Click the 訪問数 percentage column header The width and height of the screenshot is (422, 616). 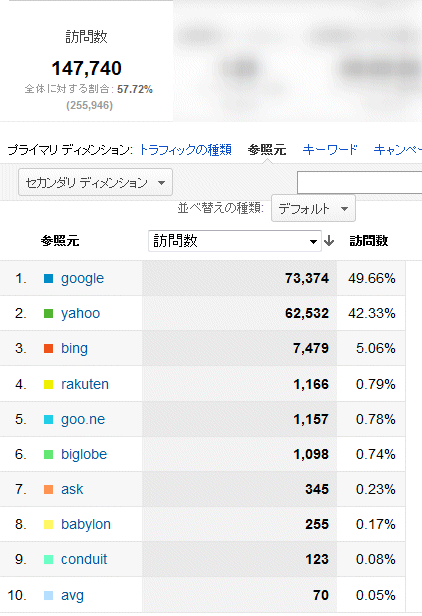pyautogui.click(x=369, y=240)
